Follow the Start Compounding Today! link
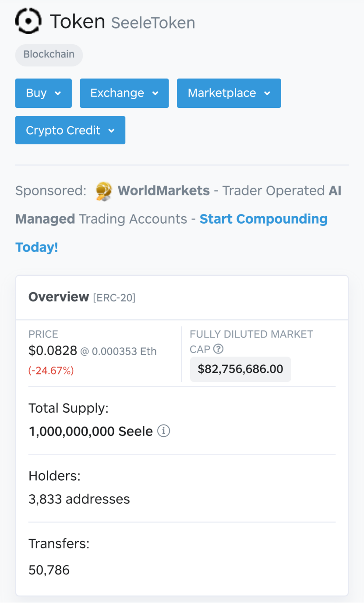Screen dimensions: 364x603 [x=171, y=233]
